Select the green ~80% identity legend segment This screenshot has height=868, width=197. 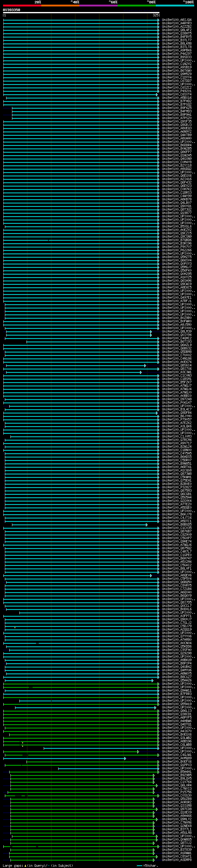click(137, 6)
